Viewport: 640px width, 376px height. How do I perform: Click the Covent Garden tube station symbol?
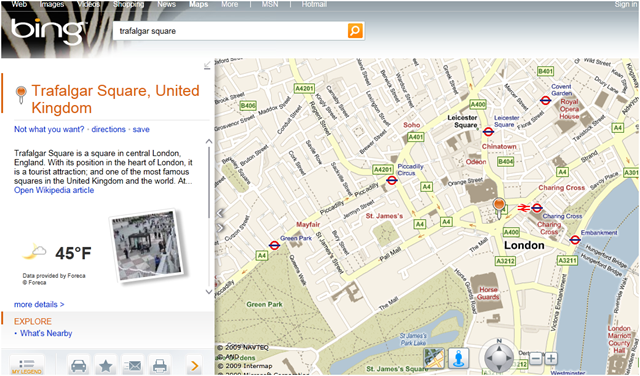[x=545, y=100]
